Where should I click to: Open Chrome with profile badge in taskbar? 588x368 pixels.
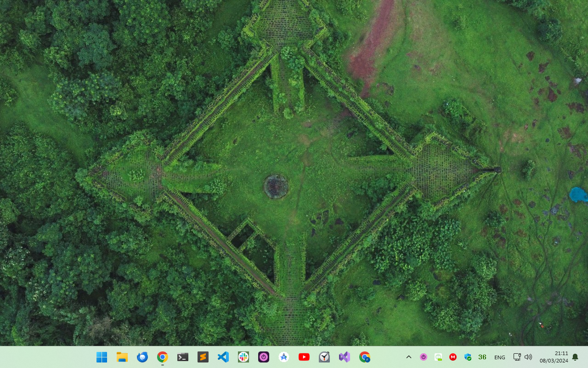(x=365, y=357)
